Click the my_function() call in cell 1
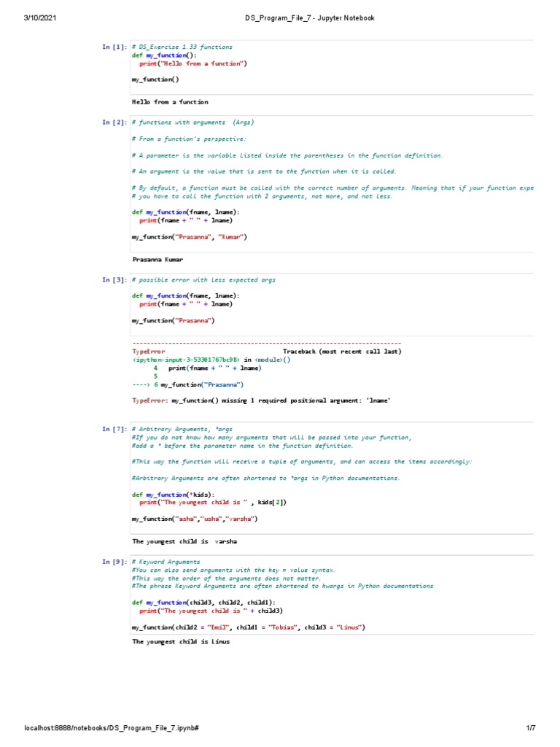 pyautogui.click(x=155, y=80)
